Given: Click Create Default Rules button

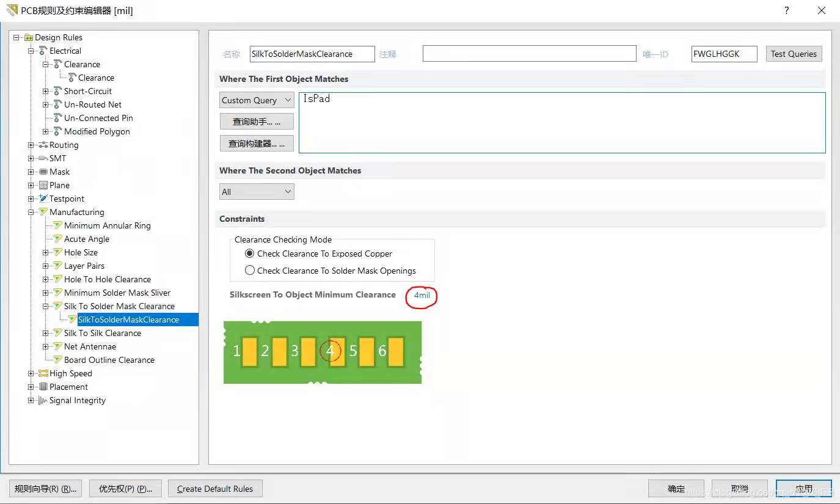Looking at the screenshot, I should tap(215, 489).
